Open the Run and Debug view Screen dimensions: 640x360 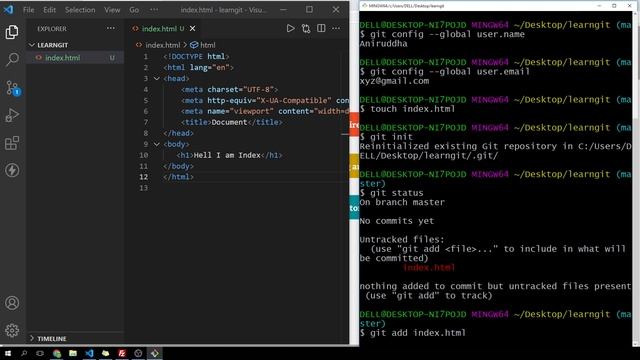tap(12, 115)
